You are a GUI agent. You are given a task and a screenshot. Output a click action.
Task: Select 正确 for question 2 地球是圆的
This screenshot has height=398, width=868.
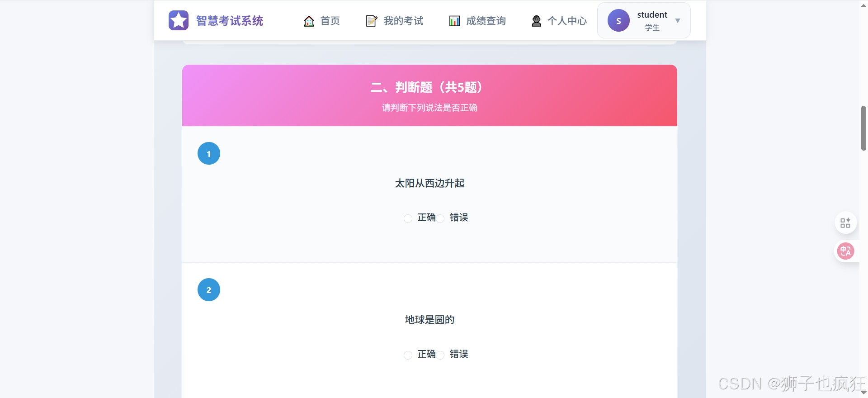coord(408,355)
